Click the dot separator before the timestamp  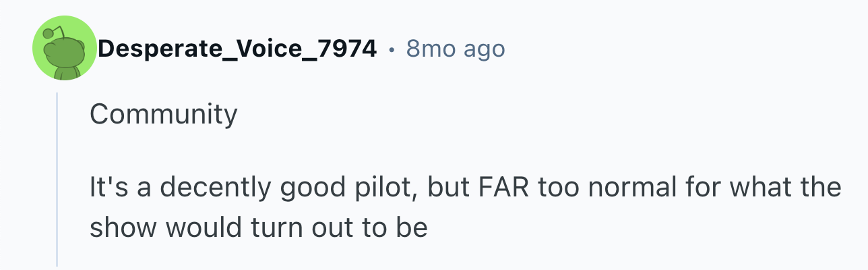pyautogui.click(x=392, y=49)
